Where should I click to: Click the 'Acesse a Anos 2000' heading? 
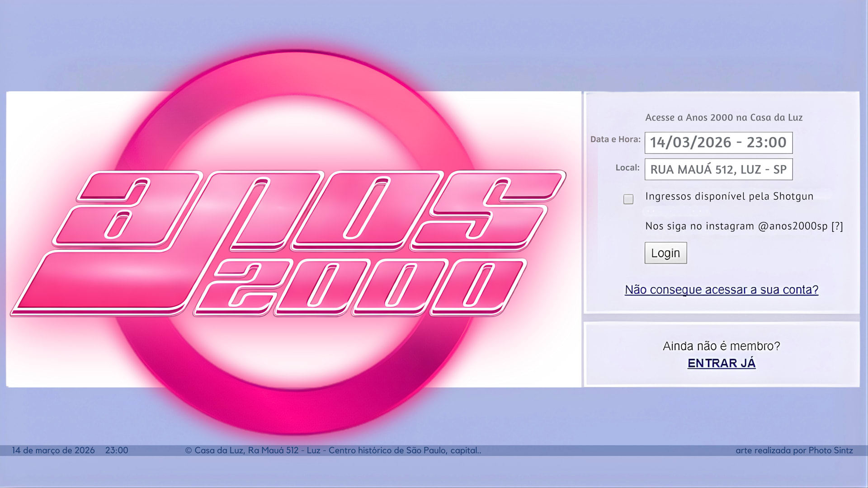tap(723, 117)
